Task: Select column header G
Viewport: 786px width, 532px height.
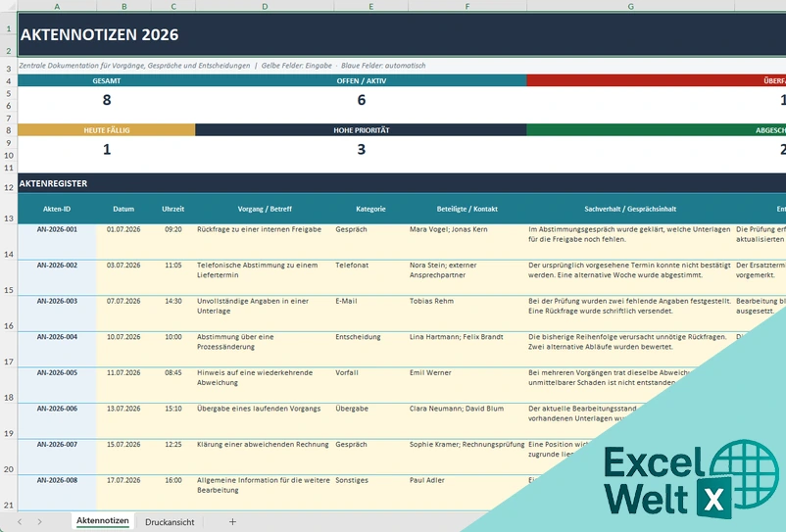Action: click(x=630, y=6)
